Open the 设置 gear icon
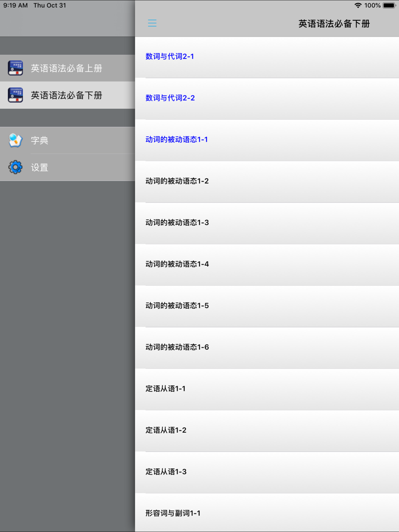 tap(16, 167)
